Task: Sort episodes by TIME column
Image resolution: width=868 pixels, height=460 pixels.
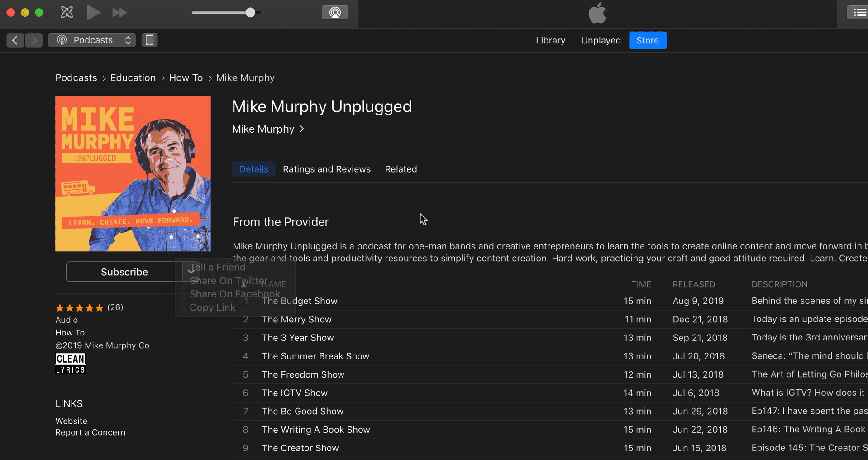Action: (641, 284)
